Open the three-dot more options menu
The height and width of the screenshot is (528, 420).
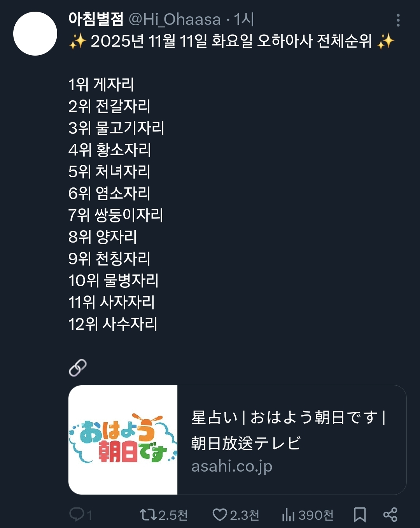(x=398, y=20)
